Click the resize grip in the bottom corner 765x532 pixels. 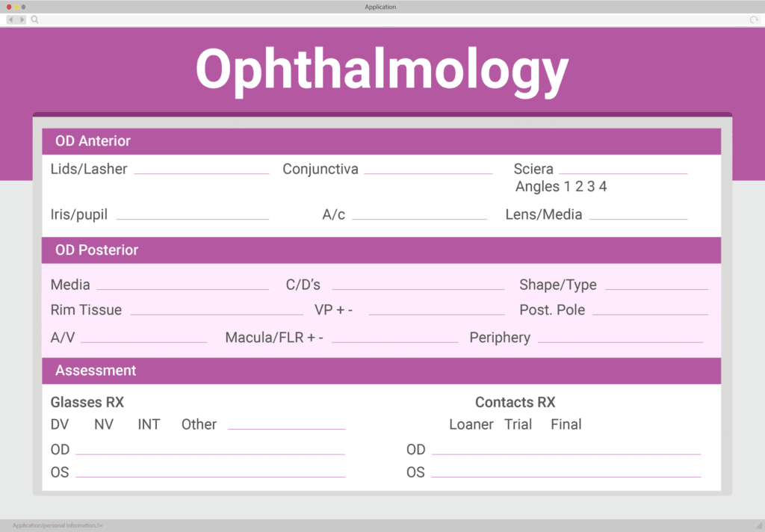point(758,525)
